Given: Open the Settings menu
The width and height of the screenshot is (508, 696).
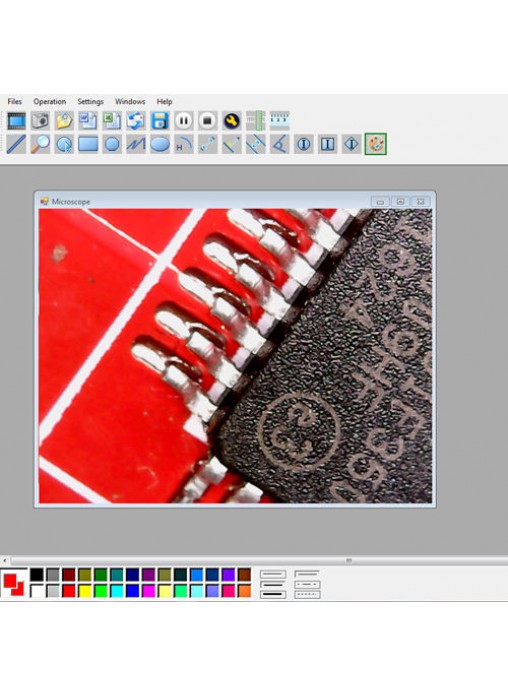Looking at the screenshot, I should (x=91, y=102).
